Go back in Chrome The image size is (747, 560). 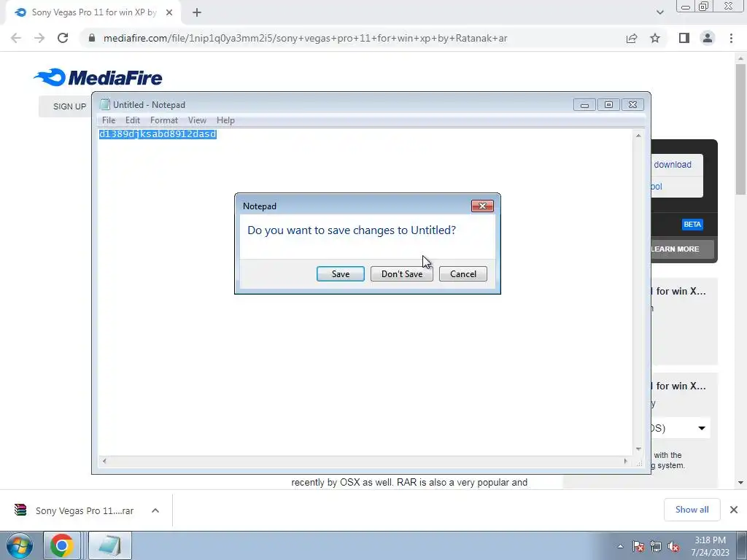click(x=16, y=38)
